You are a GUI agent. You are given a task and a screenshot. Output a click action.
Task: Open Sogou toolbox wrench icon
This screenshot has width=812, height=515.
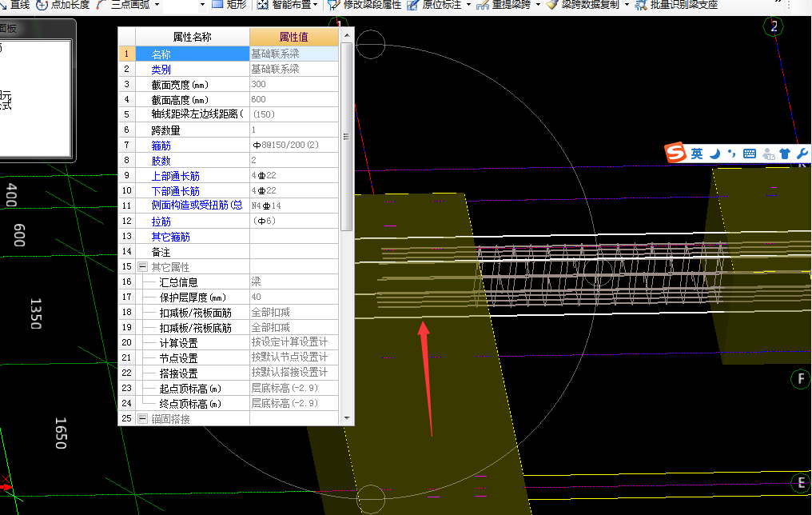[x=802, y=154]
